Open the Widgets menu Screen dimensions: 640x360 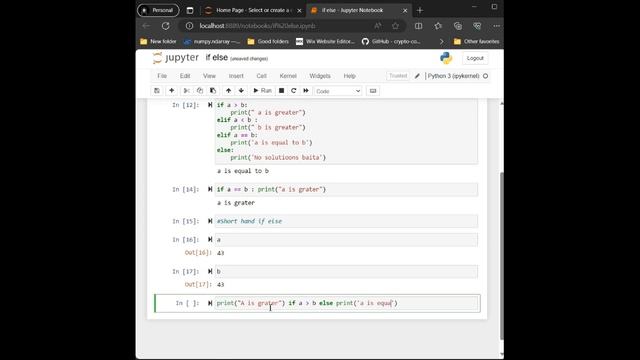pos(320,76)
